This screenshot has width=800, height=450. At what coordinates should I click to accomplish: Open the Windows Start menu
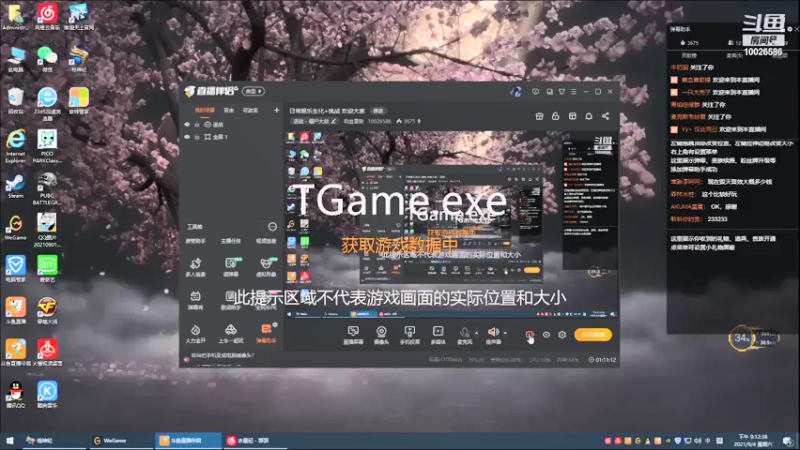click(x=9, y=440)
